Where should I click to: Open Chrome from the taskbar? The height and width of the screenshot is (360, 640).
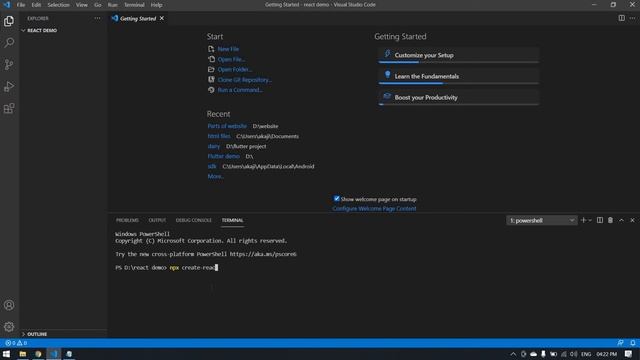coord(38,354)
